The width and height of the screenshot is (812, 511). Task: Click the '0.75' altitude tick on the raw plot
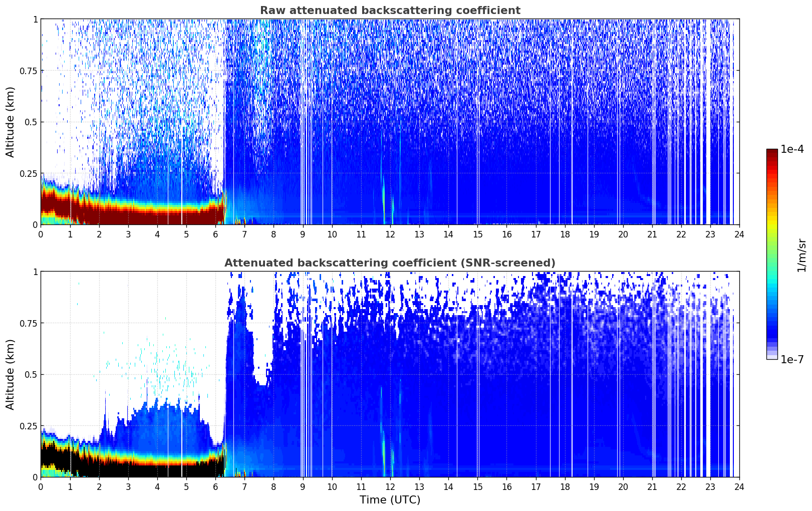29,71
